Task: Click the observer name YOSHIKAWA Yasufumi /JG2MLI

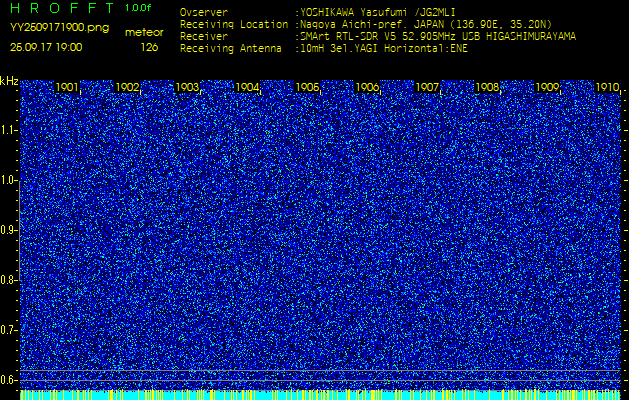Action: (377, 12)
